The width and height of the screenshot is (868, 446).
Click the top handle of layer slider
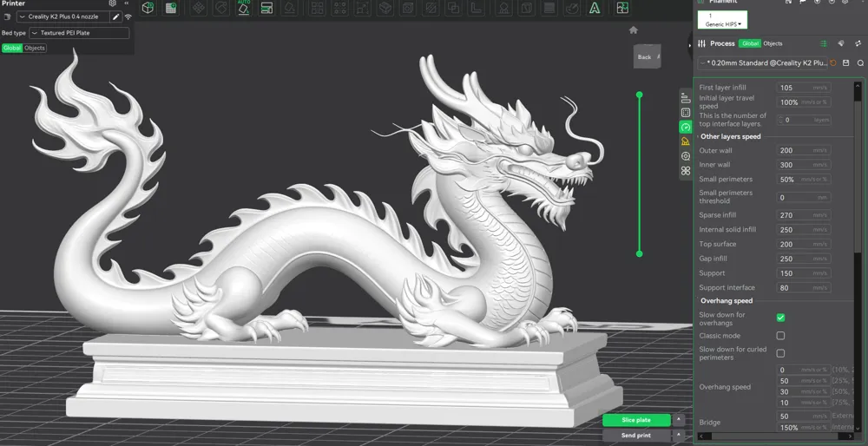(x=640, y=95)
